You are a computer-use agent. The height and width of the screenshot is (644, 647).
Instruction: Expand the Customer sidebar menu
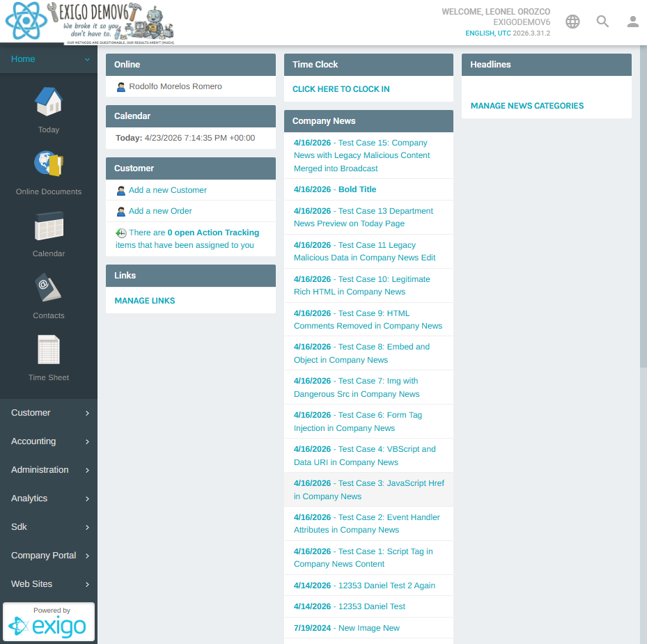(x=49, y=413)
